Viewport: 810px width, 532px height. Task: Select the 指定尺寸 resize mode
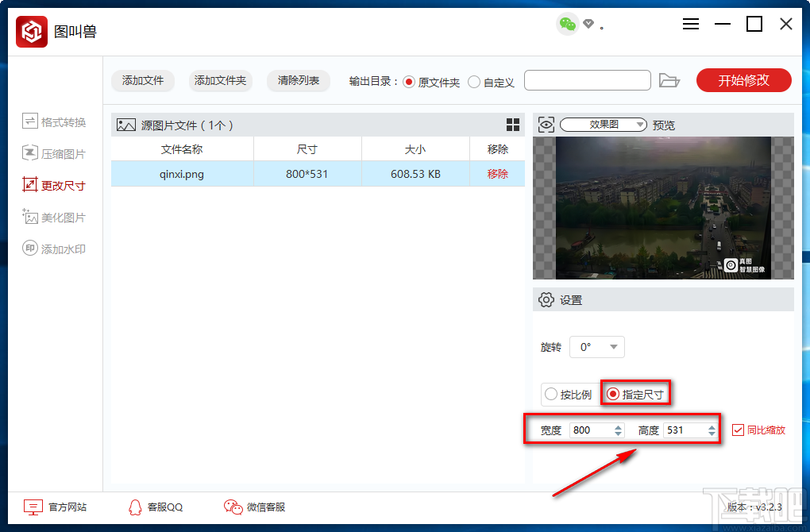pos(635,395)
